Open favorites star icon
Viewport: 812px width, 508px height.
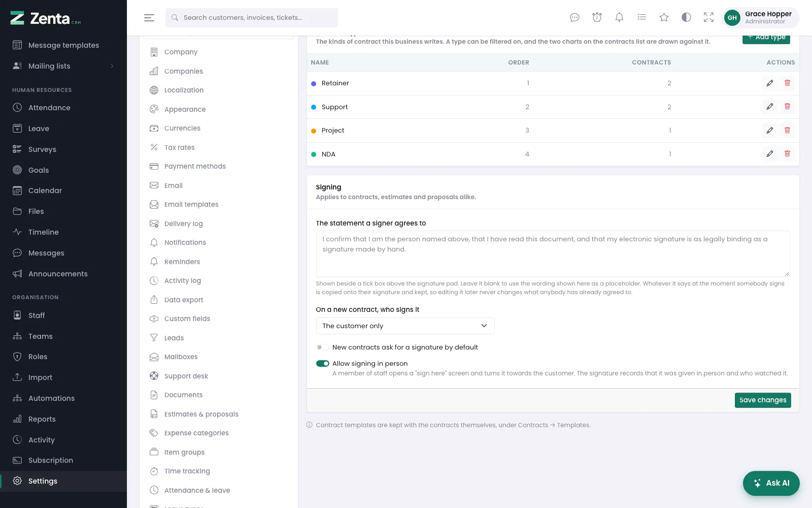(x=664, y=18)
